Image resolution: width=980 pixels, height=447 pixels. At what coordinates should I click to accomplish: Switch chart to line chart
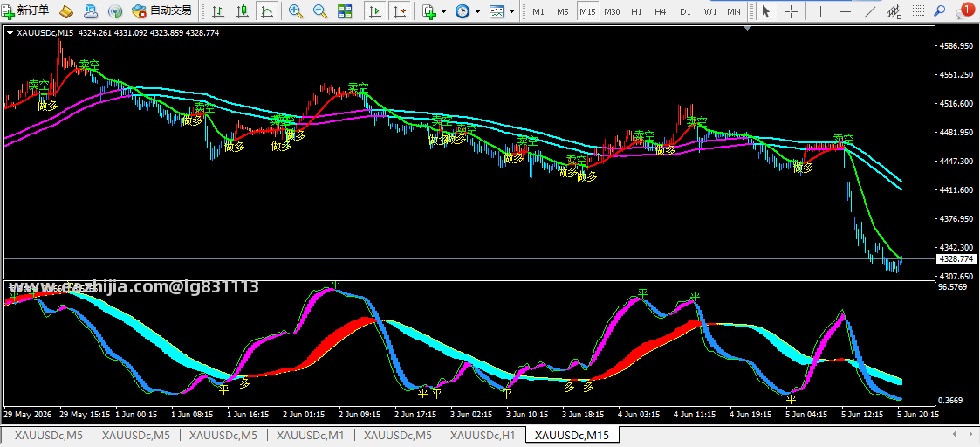coord(267,10)
